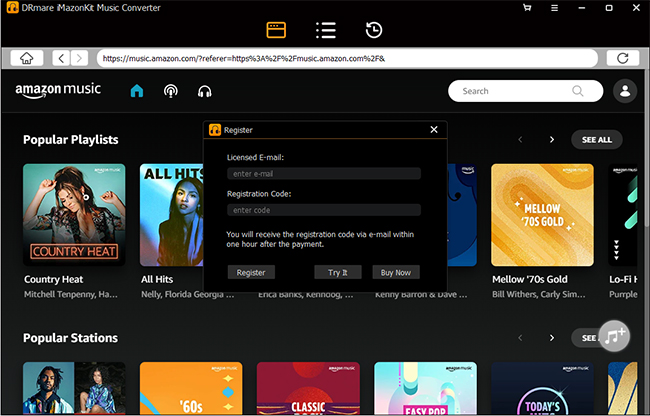650x416 pixels.
Task: Click the Amazon Music search field
Action: 525,91
